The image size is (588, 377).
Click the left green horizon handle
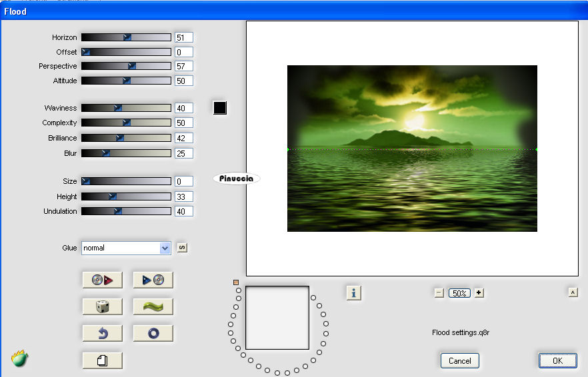(x=288, y=149)
